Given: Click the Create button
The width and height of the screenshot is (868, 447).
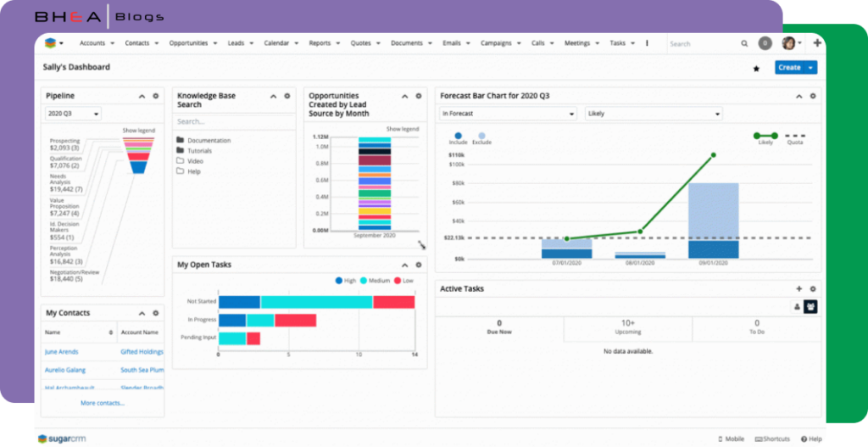Looking at the screenshot, I should pos(789,68).
